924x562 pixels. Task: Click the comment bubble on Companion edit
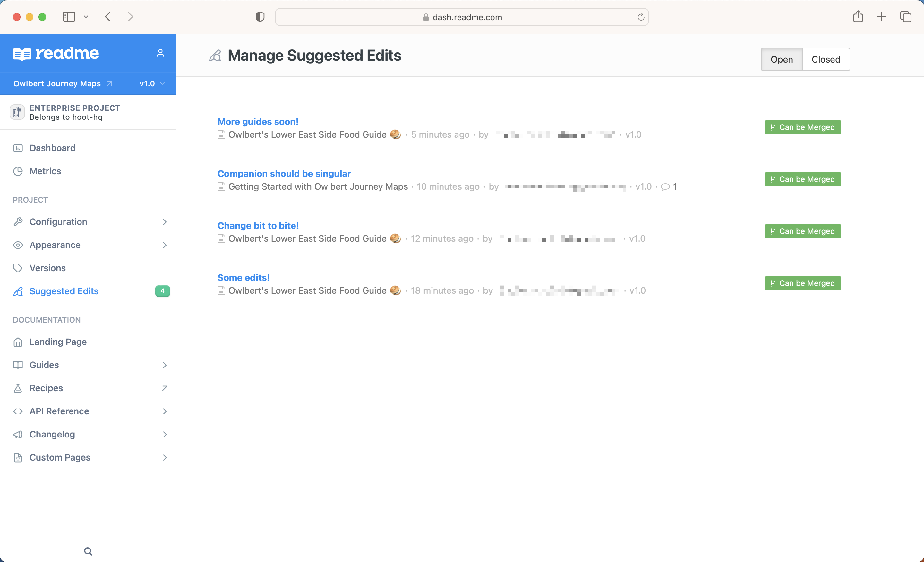click(x=665, y=186)
